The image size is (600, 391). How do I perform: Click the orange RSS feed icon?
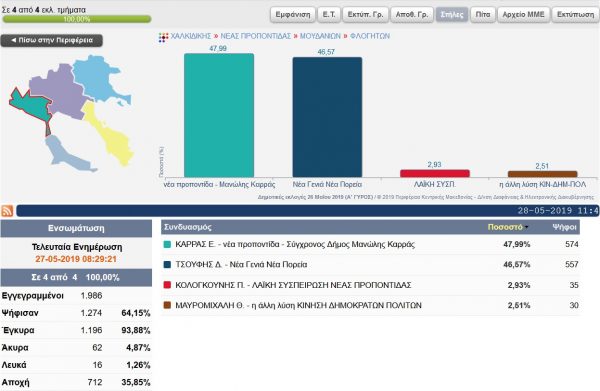point(7,211)
